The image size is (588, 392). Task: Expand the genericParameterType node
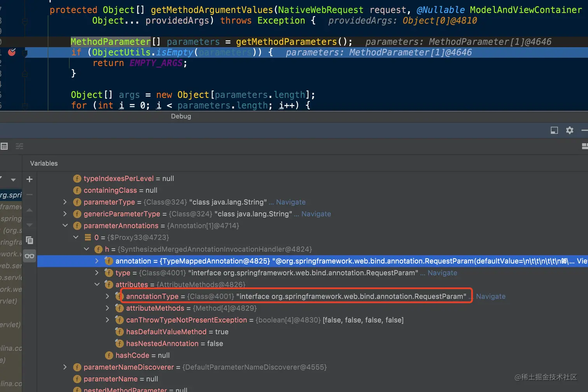[65, 214]
